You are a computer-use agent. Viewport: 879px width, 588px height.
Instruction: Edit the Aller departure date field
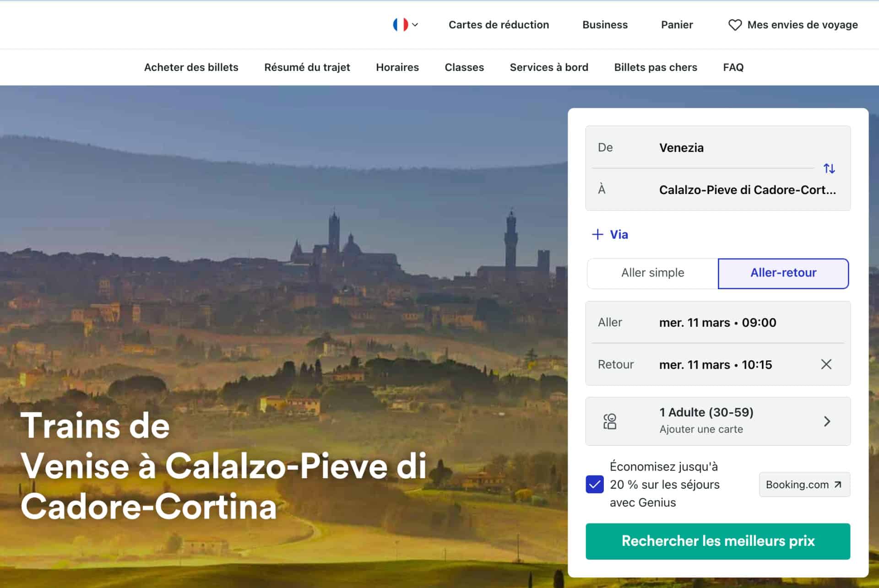[717, 322]
